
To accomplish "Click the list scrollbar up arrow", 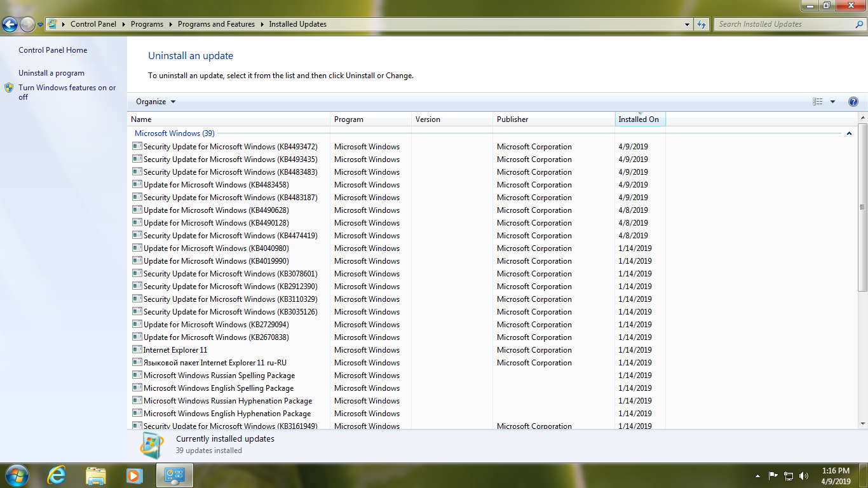I will [x=863, y=118].
